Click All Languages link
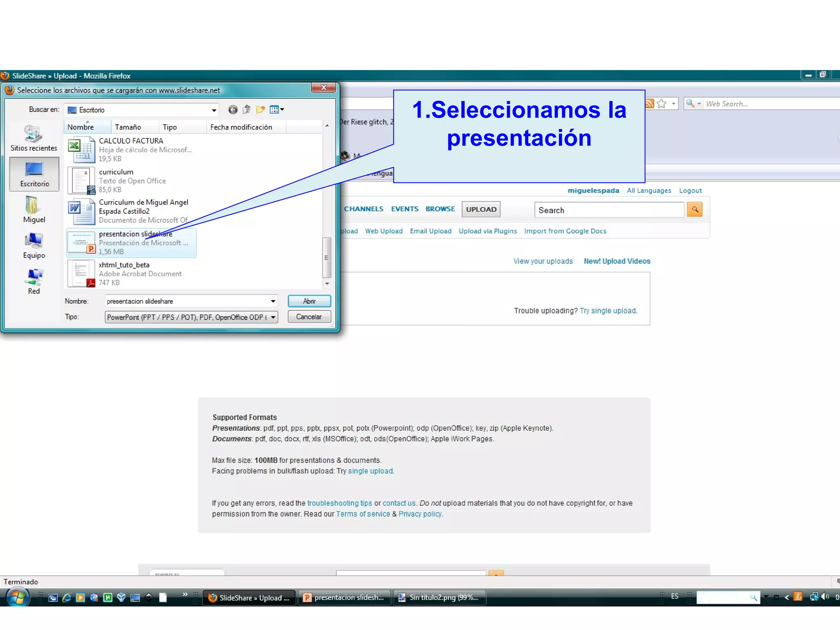The width and height of the screenshot is (840, 630). pos(649,190)
